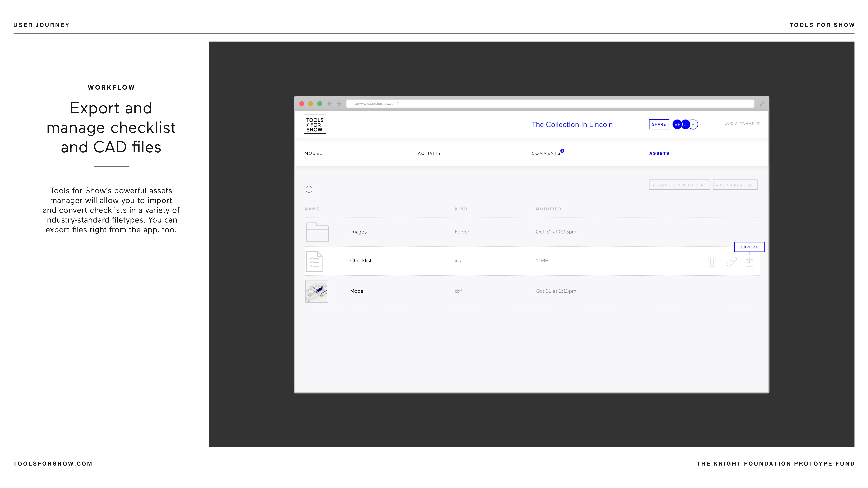Click the Checklist download export icon

tap(749, 262)
